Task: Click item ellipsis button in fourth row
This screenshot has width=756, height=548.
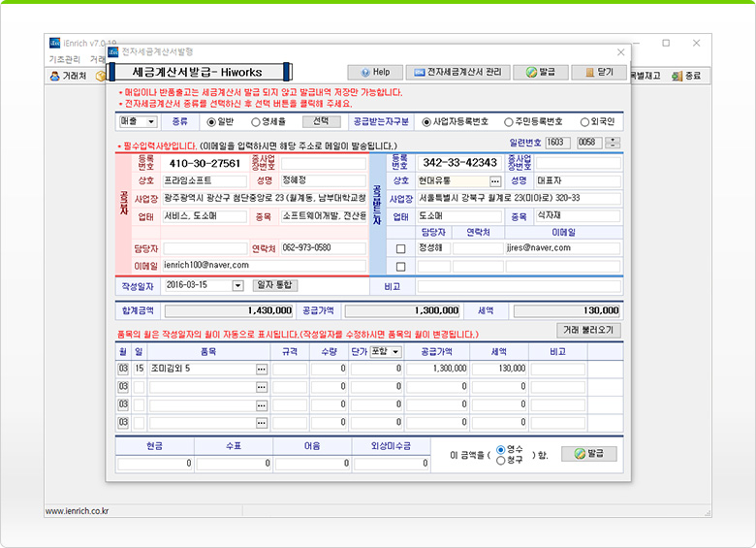Action: tap(262, 423)
